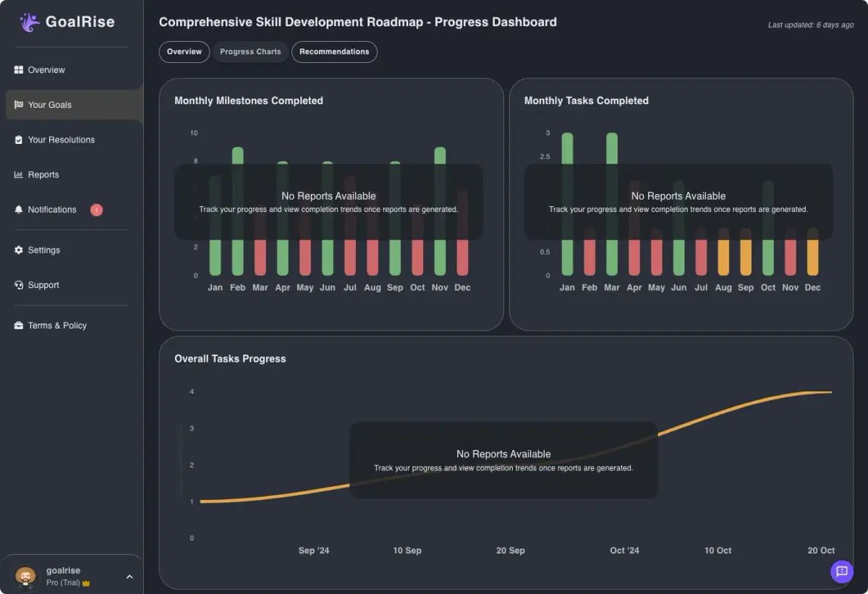The width and height of the screenshot is (868, 594).
Task: Click the Monthly Milestones Completed heading
Action: point(249,101)
